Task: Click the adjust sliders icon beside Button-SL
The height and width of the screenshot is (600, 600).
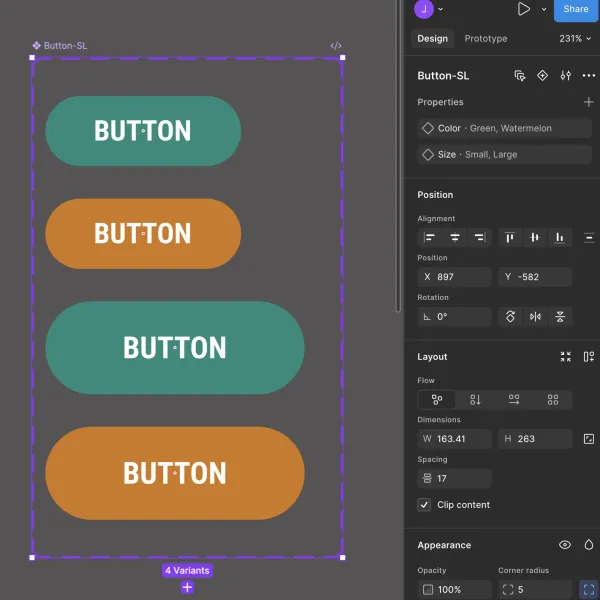Action: (x=566, y=76)
